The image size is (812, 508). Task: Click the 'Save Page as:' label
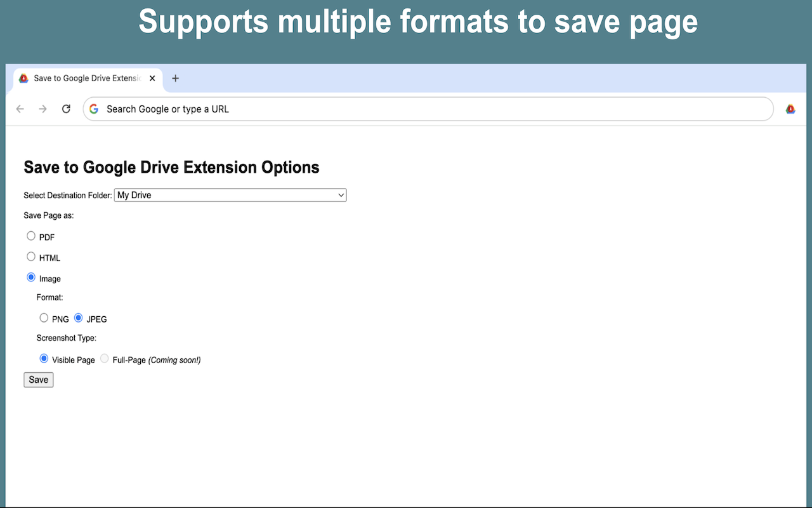point(49,215)
